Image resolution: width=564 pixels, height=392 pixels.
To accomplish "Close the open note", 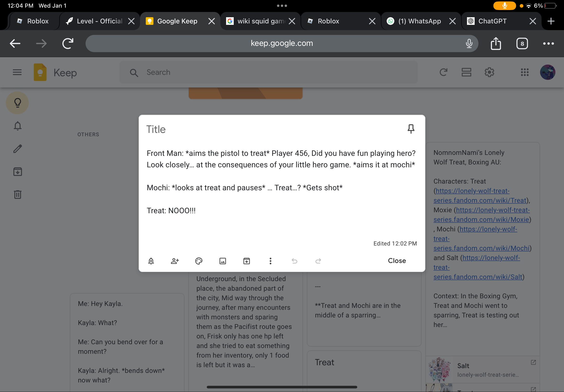I will click(x=397, y=261).
